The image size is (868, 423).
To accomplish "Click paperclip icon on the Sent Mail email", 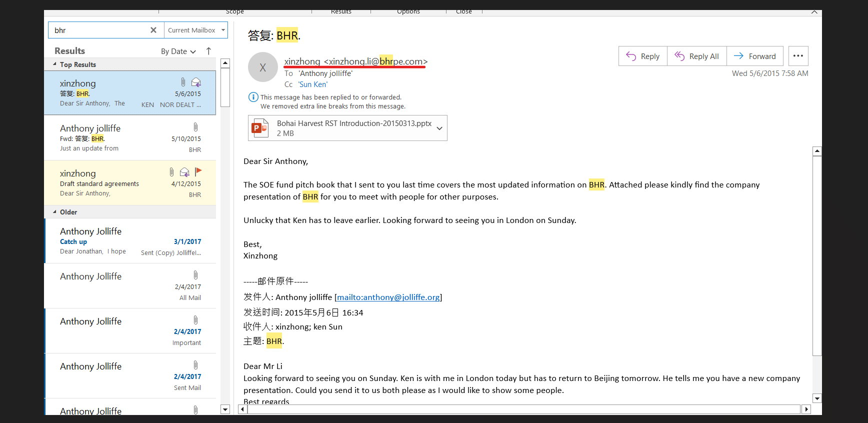I will 195,365.
